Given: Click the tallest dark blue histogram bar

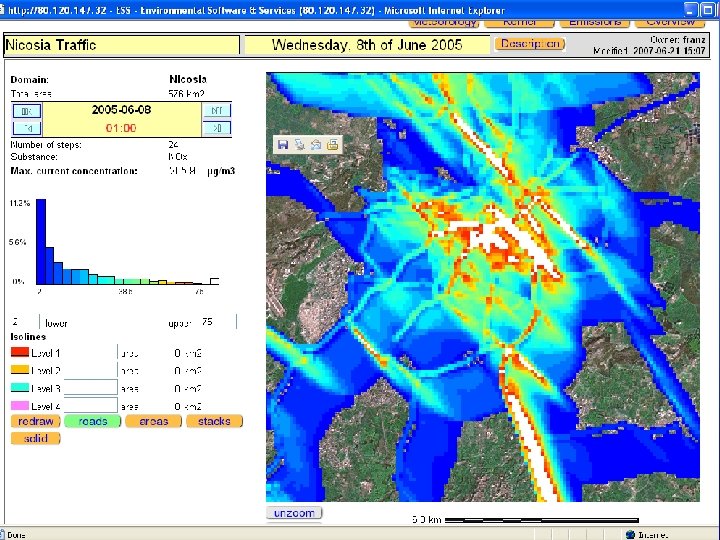Looking at the screenshot, I should [x=41, y=242].
